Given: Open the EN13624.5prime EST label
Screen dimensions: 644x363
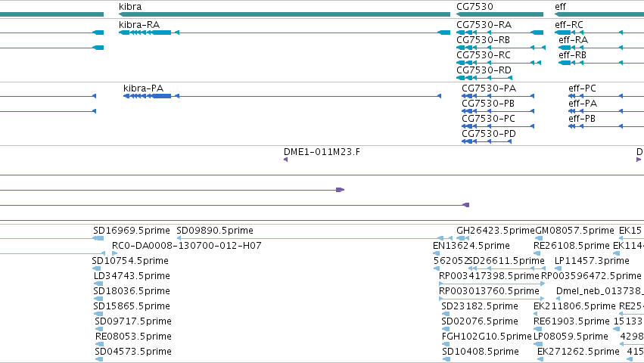Looking at the screenshot, I should [471, 246].
